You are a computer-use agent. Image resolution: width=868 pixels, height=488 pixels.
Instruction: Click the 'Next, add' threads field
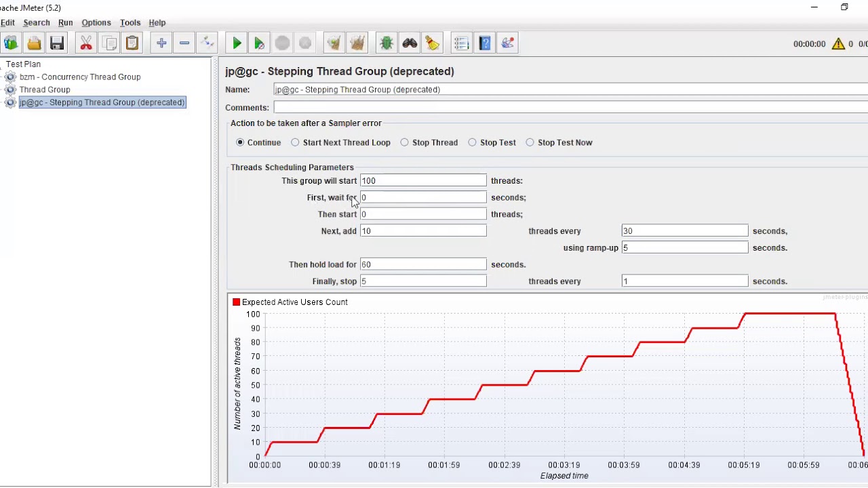click(423, 231)
